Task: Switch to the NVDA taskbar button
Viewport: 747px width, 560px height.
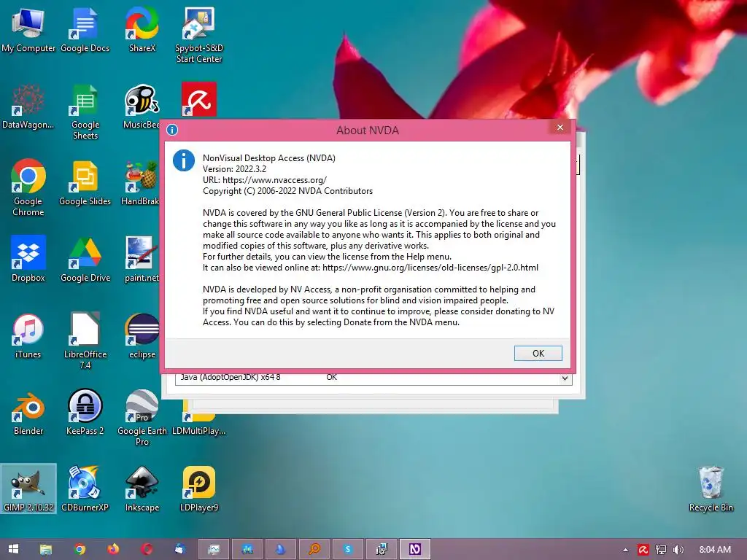Action: (415, 549)
